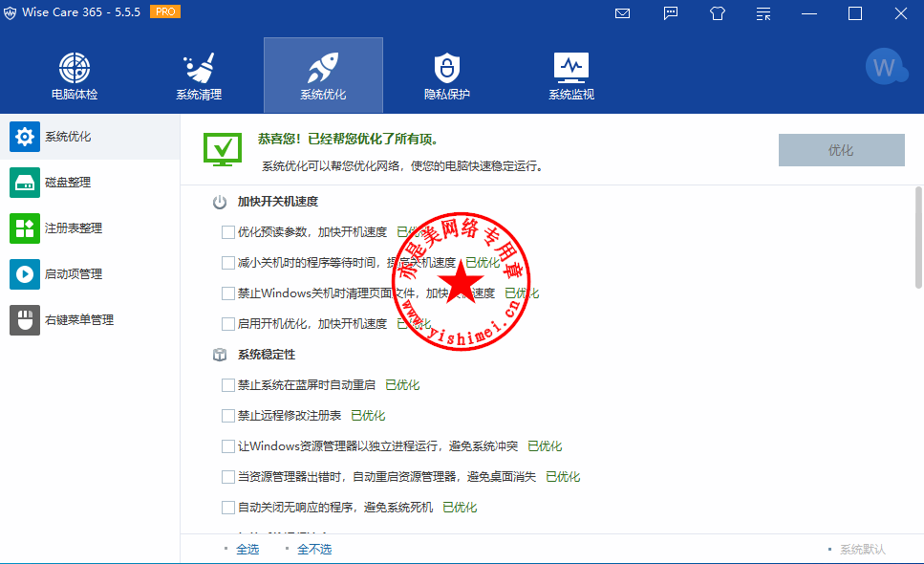Screen dimensions: 924x564
Task: Check the 优化预读参数，加快开机速度 checkbox
Action: (x=228, y=232)
